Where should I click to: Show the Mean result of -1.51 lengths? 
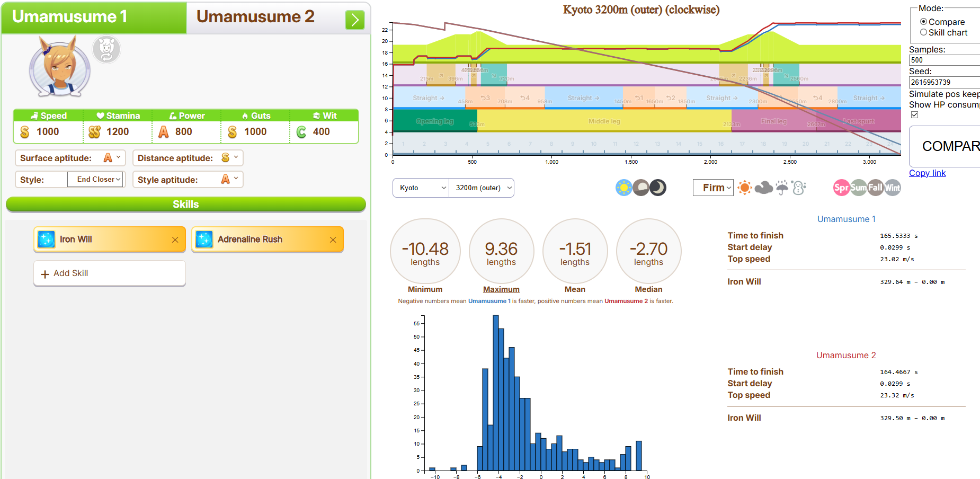(x=575, y=252)
